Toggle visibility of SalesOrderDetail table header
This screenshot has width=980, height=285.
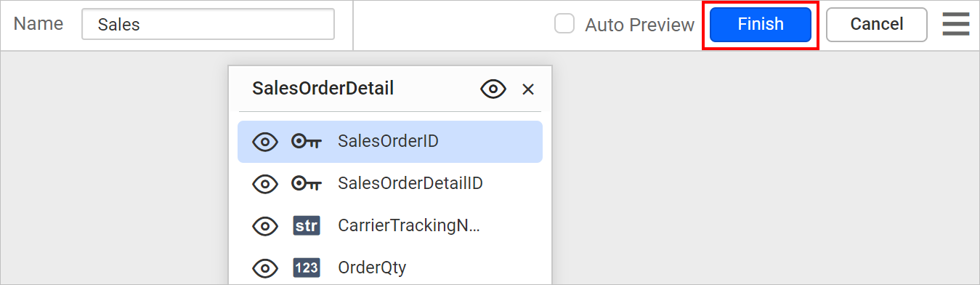pyautogui.click(x=493, y=89)
